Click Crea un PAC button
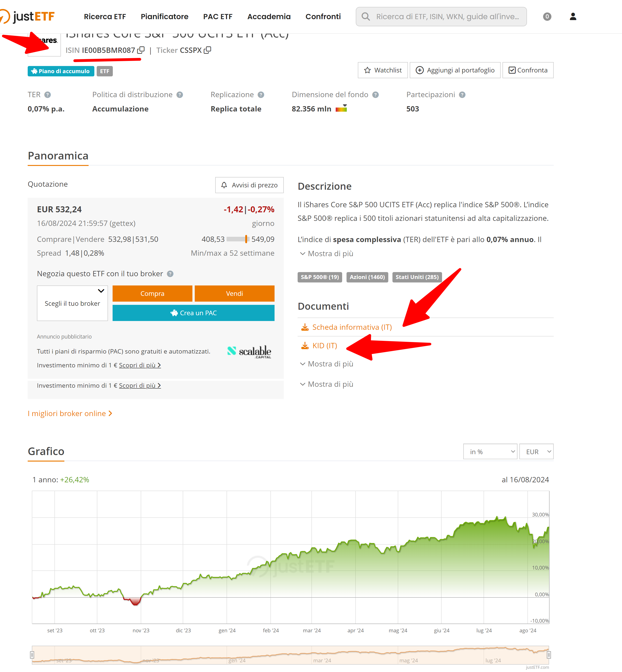The width and height of the screenshot is (622, 672). (194, 313)
